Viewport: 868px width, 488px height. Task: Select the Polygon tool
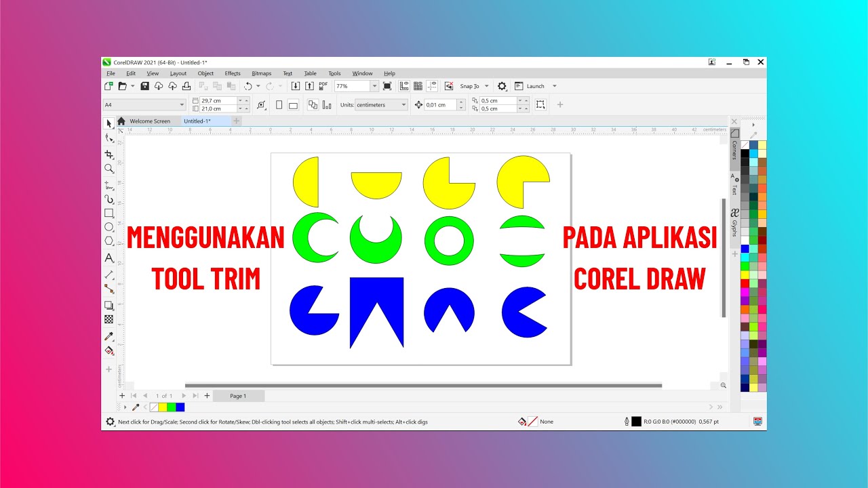coord(108,241)
